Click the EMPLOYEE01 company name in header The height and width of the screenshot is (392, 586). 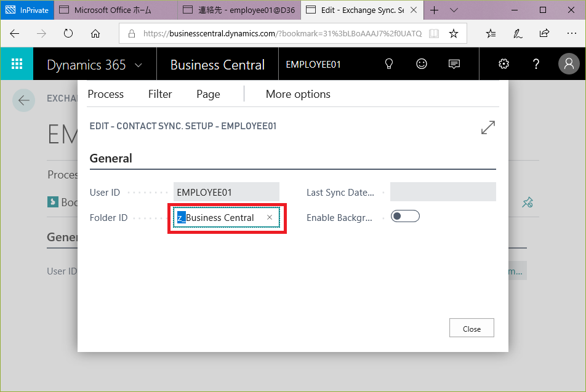point(313,65)
